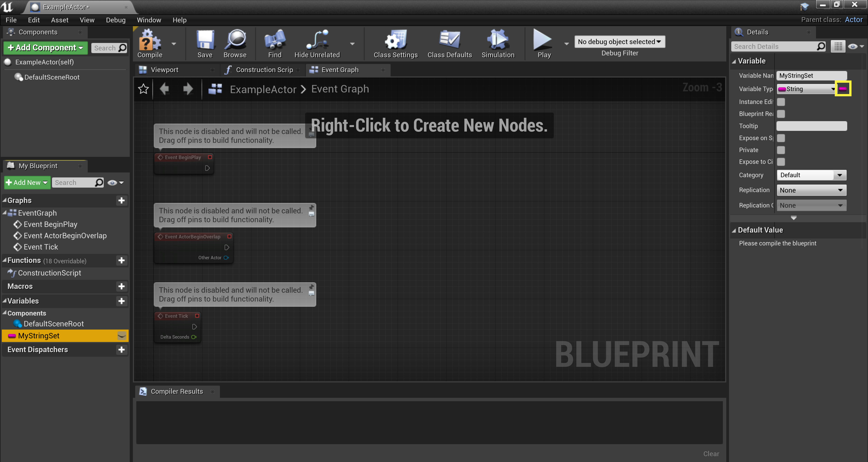This screenshot has height=462, width=868.
Task: Check the Private variable option
Action: [781, 150]
